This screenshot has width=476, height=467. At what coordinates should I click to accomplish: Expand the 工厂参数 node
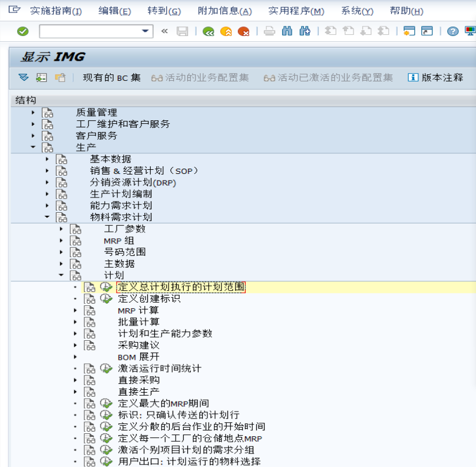(x=61, y=229)
